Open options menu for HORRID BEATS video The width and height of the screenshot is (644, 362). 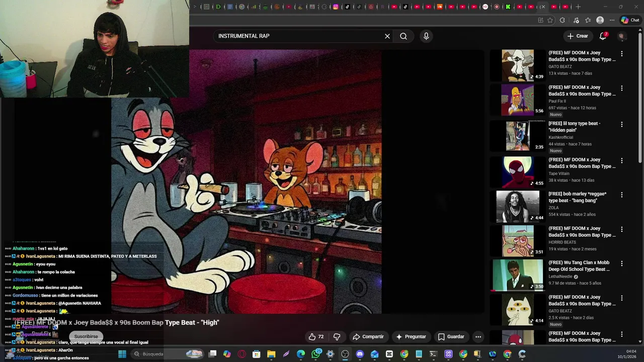click(622, 229)
